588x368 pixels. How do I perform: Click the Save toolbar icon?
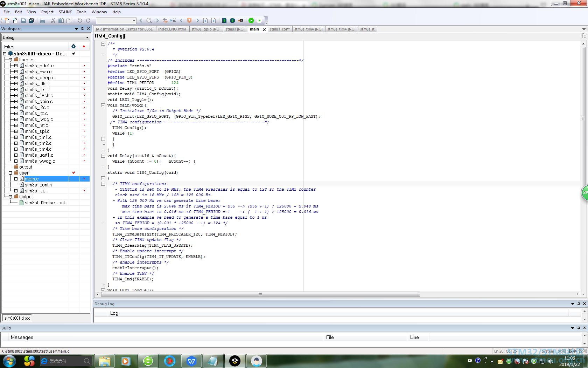tap(23, 21)
